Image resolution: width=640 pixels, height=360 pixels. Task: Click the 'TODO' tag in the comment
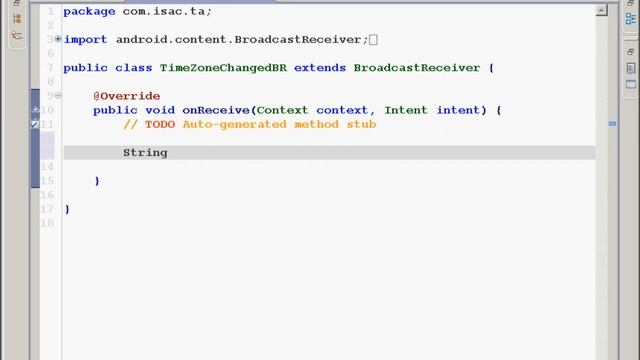tap(160, 124)
